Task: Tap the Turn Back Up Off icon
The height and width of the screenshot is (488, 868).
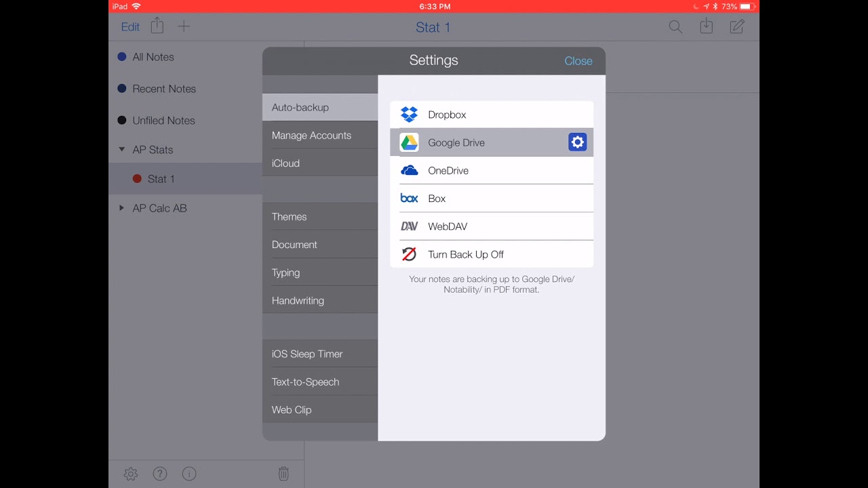Action: click(409, 254)
